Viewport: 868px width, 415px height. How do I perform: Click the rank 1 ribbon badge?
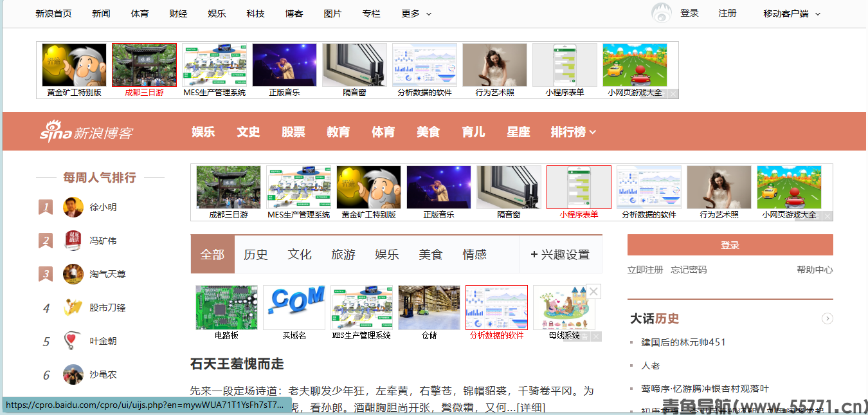[x=46, y=207]
